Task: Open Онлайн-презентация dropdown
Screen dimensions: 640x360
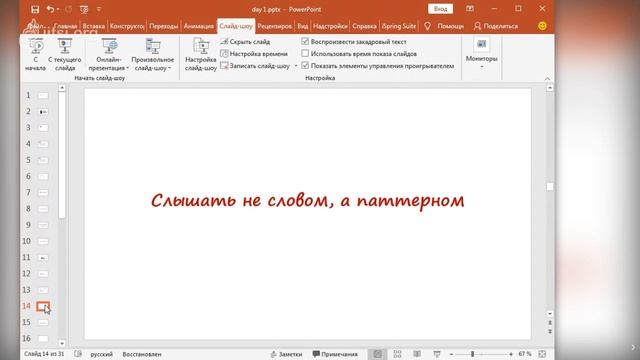Action: 109,54
